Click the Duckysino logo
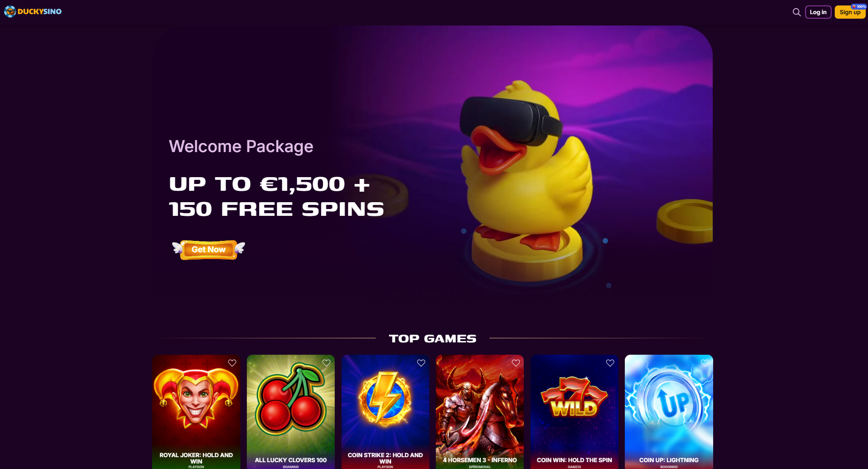This screenshot has width=868, height=469. pos(33,11)
